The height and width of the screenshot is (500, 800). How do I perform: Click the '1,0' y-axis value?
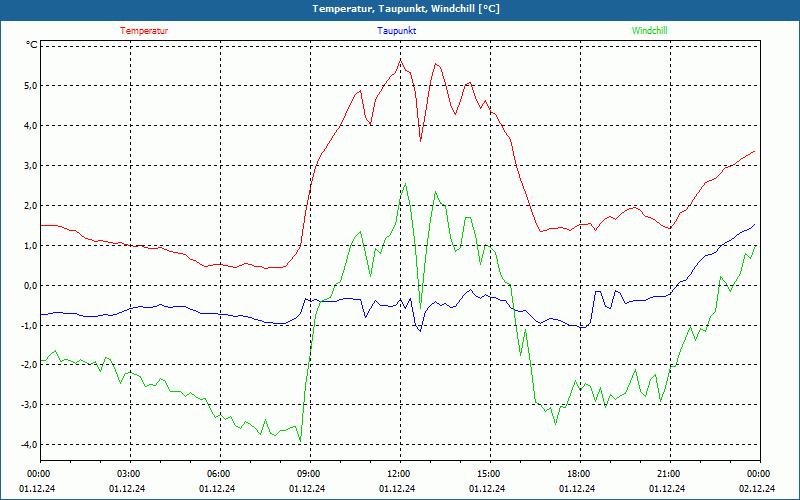click(x=31, y=245)
